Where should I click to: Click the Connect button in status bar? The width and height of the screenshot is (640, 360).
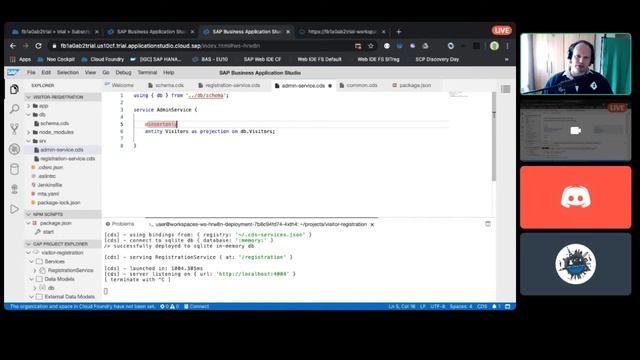pos(196,307)
